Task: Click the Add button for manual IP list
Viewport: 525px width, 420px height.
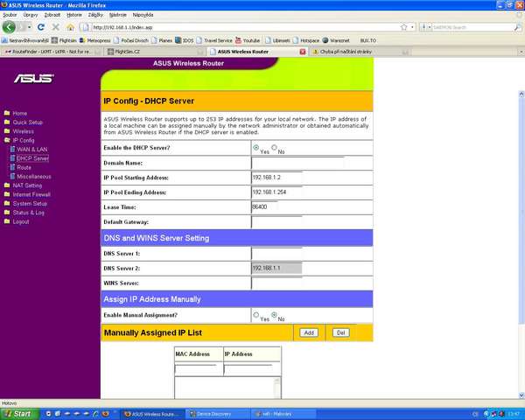Action: 309,332
